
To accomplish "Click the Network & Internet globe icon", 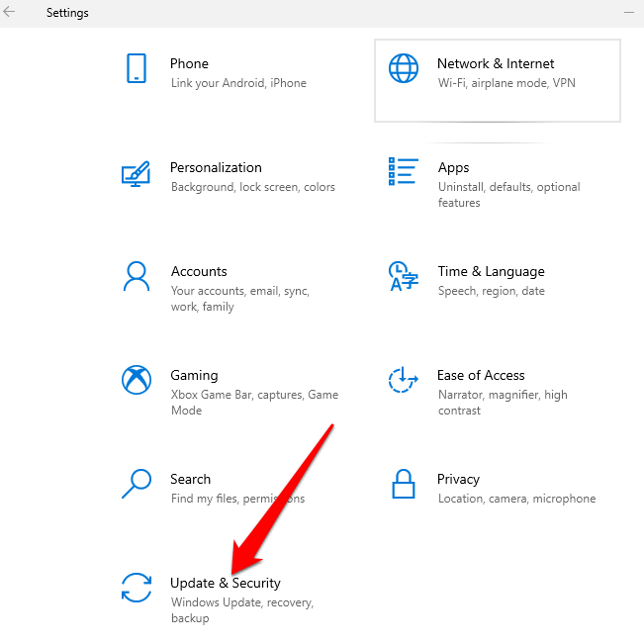I will coord(404,68).
